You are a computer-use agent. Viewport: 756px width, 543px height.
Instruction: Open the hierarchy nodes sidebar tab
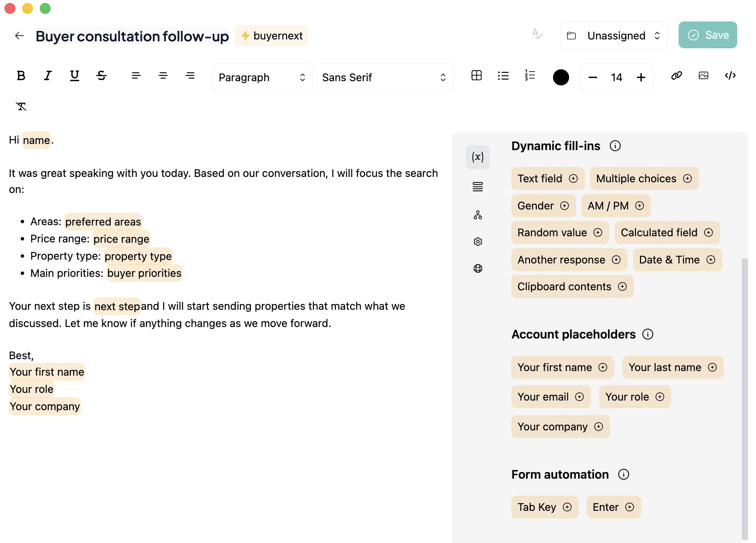pos(478,215)
